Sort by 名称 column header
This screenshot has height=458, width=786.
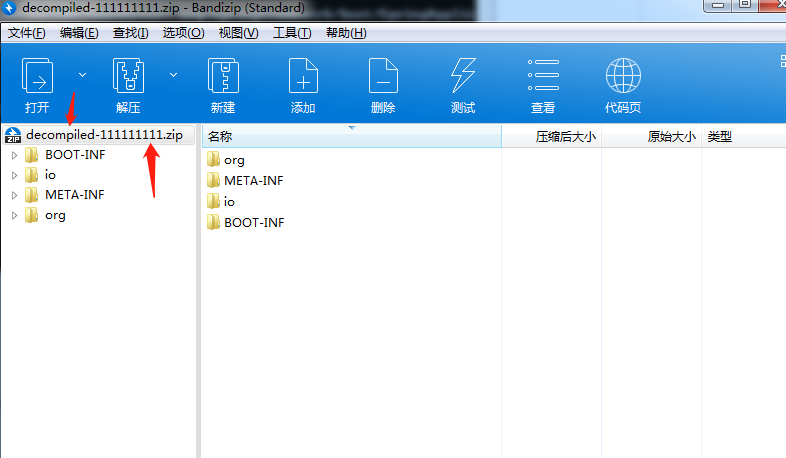tap(351, 136)
